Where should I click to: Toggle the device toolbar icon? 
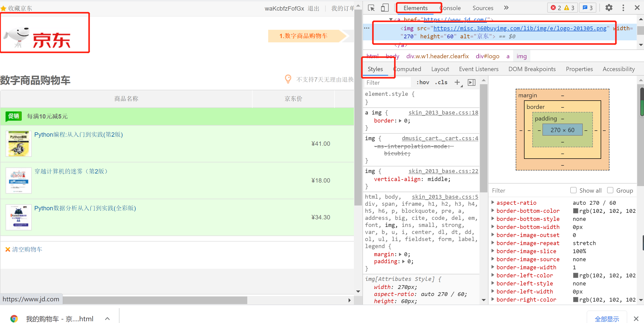(x=384, y=8)
